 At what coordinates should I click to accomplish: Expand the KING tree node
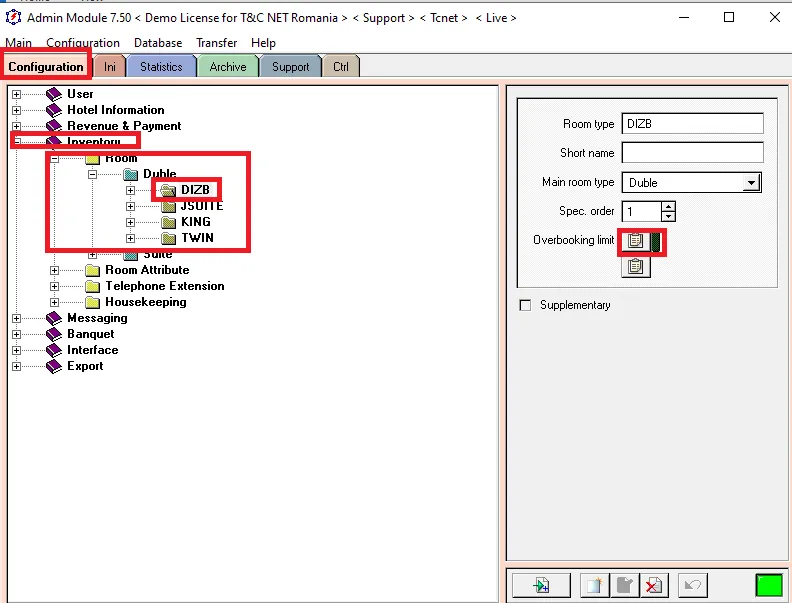coord(130,222)
